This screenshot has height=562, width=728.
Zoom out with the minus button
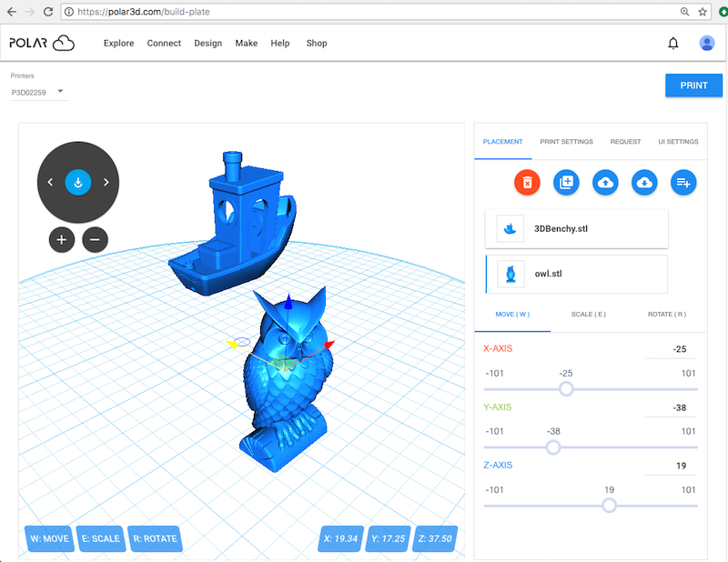point(95,240)
